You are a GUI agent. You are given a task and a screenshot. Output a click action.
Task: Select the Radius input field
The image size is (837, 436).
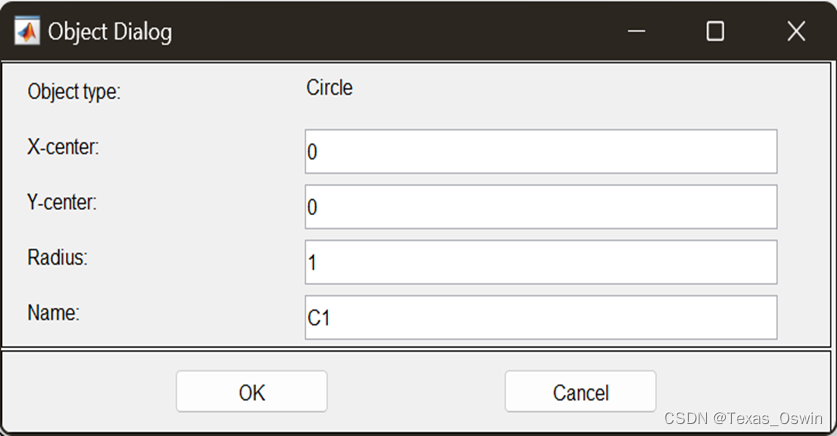pos(540,262)
